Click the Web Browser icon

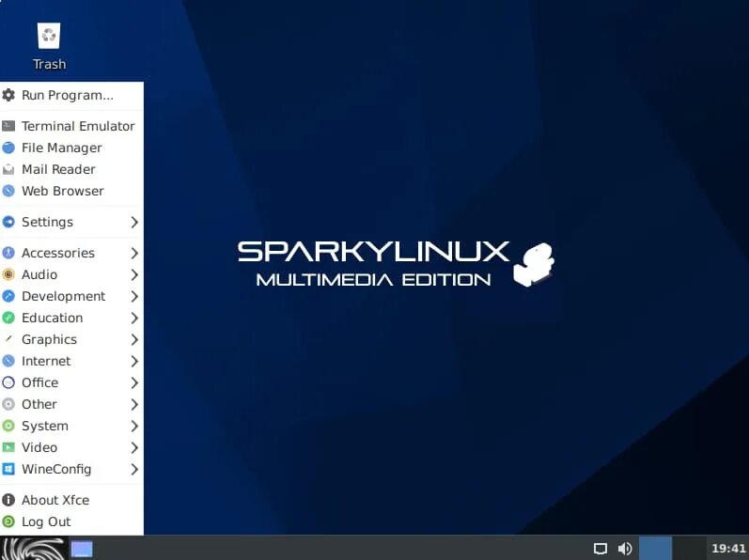click(8, 191)
